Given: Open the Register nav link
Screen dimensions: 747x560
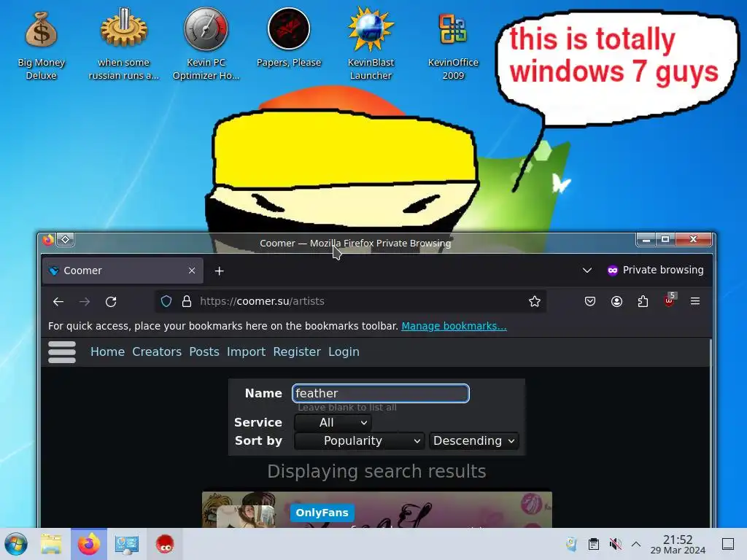Looking at the screenshot, I should coord(297,352).
